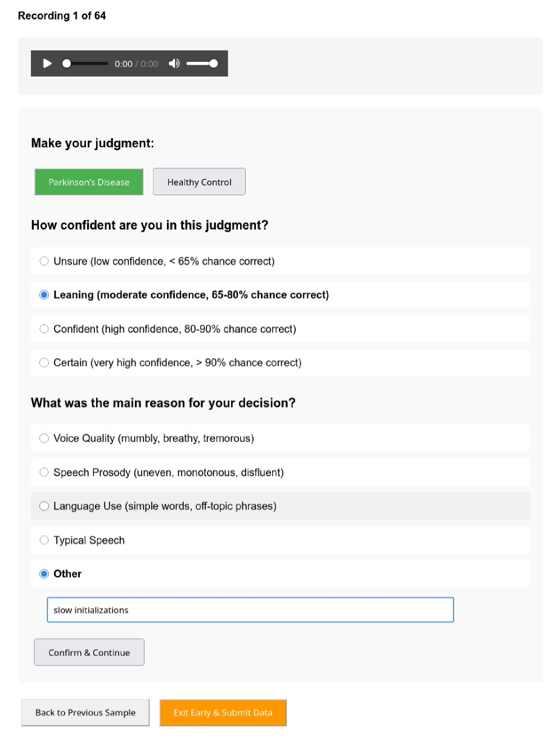The height and width of the screenshot is (737, 560).
Task: Choose the Healthy Control judgment
Action: click(199, 182)
